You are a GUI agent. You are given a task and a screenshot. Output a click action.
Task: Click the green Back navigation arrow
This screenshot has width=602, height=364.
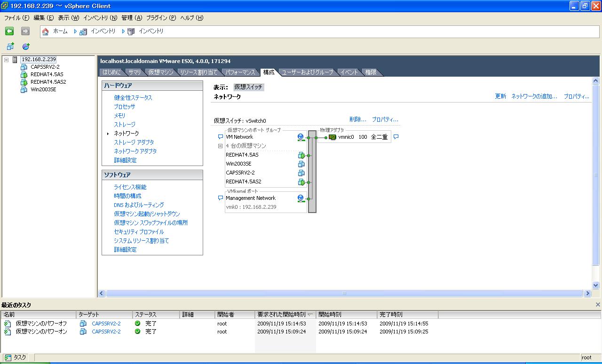(x=9, y=31)
